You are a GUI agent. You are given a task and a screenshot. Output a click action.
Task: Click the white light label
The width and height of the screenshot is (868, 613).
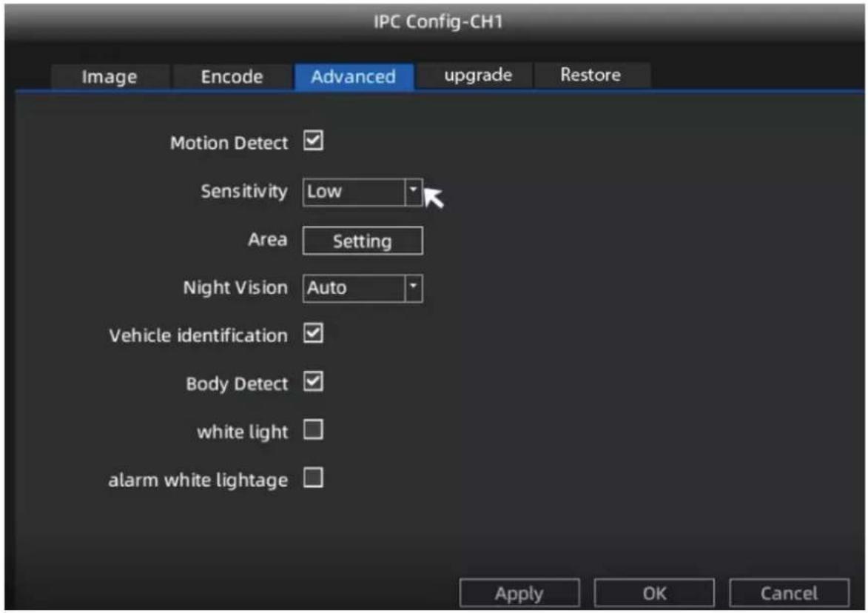(243, 432)
